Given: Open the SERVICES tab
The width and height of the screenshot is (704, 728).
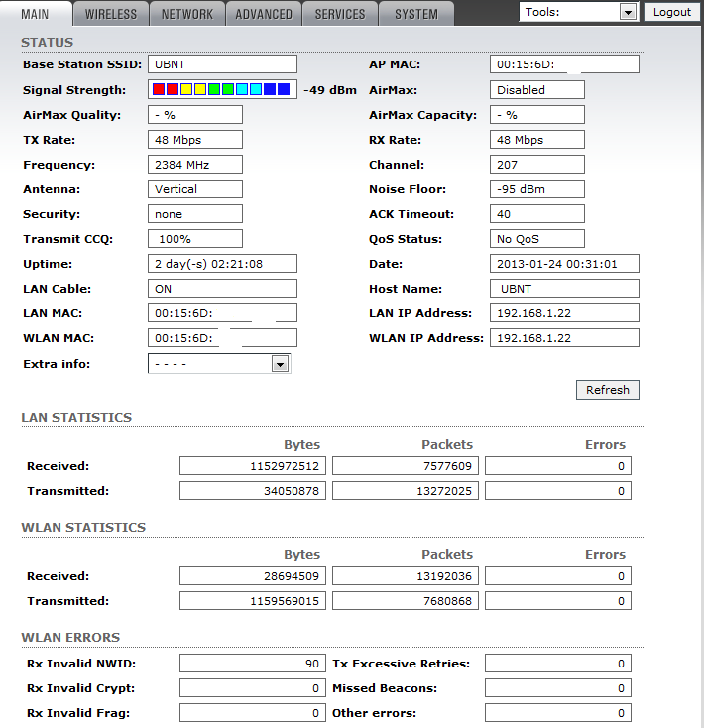Looking at the screenshot, I should (340, 14).
